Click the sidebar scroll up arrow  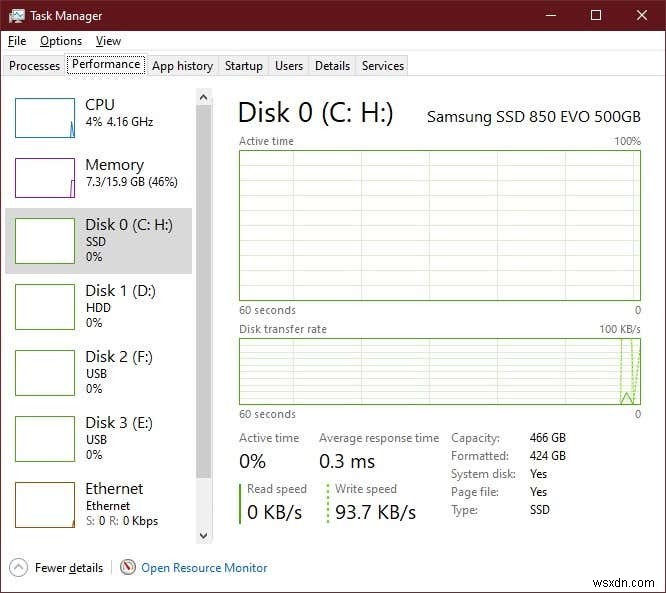[203, 97]
